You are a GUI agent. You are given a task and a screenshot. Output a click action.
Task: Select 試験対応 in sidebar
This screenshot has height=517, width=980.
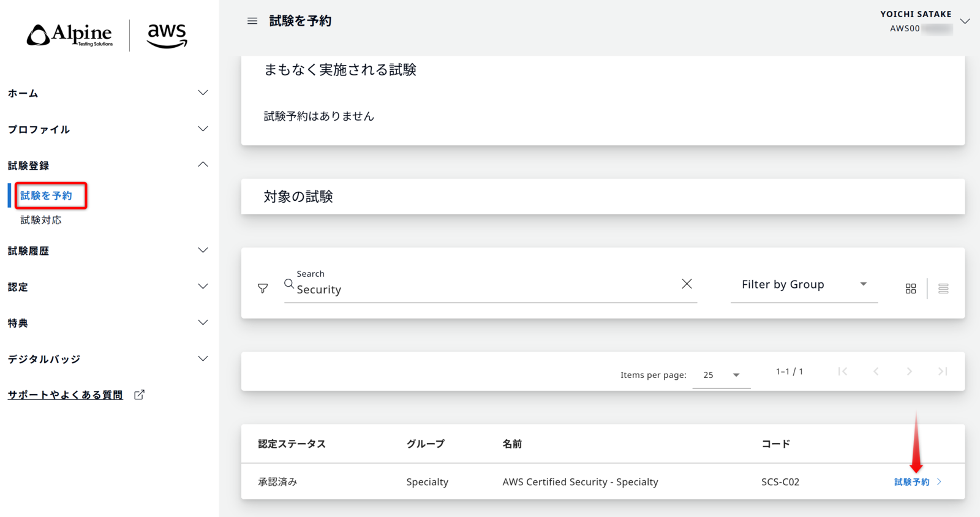point(41,220)
